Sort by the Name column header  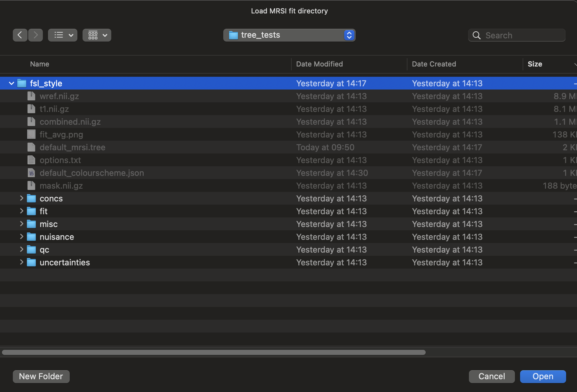40,64
